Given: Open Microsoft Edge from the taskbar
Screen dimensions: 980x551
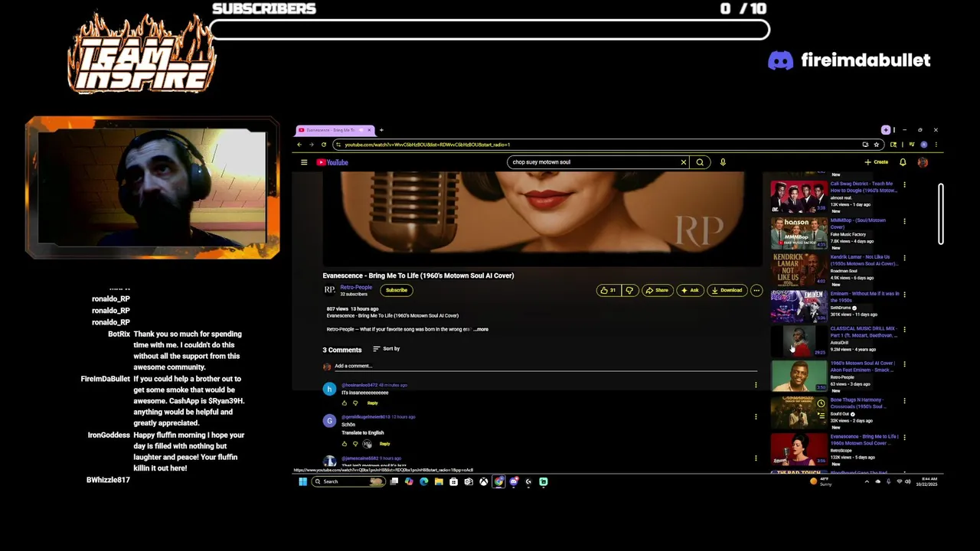Looking at the screenshot, I should pyautogui.click(x=423, y=481).
